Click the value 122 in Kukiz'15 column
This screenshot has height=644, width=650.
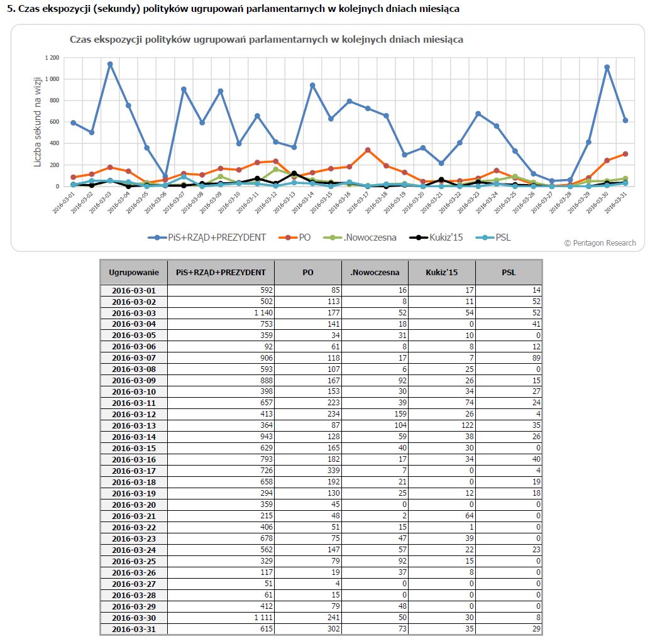[x=467, y=425]
